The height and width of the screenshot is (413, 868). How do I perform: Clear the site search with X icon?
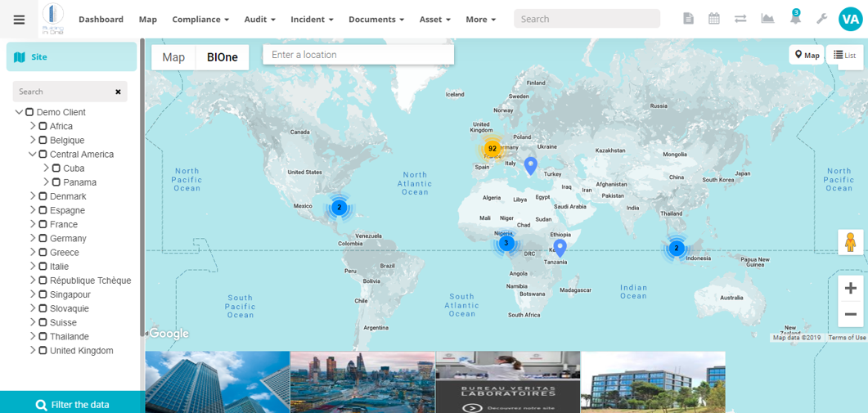pos(118,92)
